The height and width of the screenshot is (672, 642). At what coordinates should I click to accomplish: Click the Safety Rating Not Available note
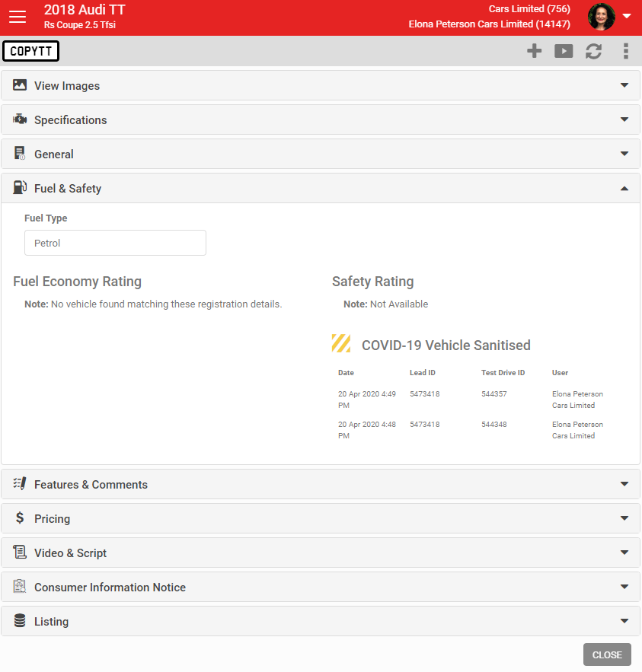point(385,304)
